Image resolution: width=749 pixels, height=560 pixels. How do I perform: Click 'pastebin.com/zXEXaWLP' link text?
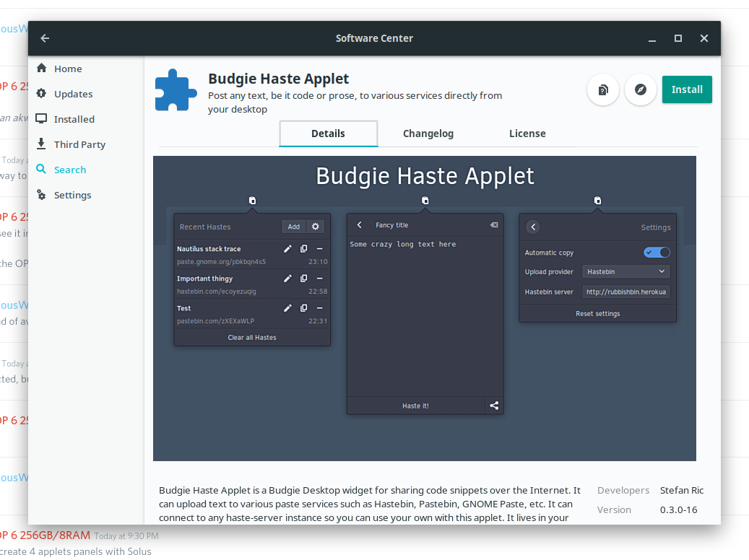215,321
